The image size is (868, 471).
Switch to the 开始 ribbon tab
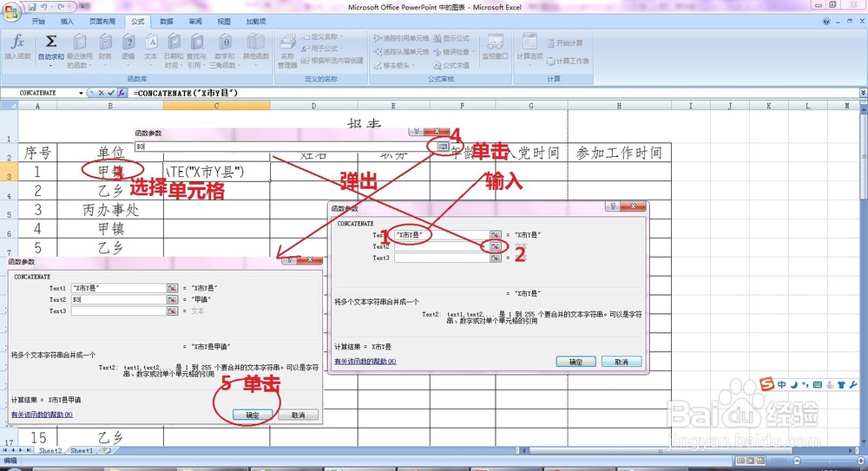click(38, 21)
